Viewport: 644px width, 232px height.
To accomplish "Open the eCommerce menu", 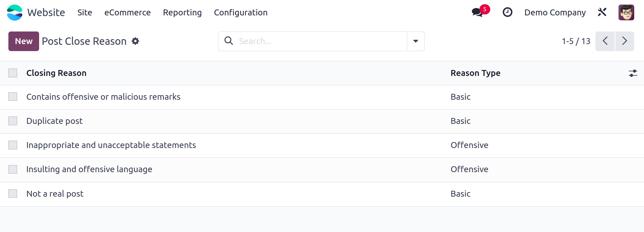I will [x=127, y=12].
